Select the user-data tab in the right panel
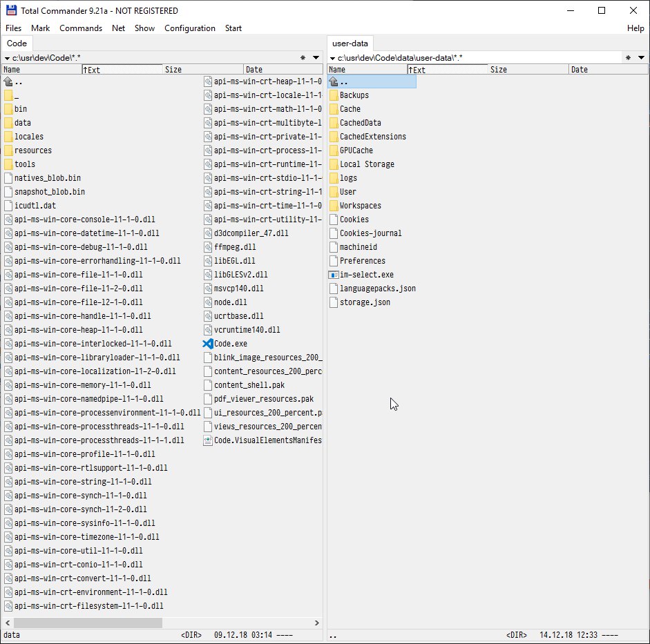650x644 pixels. pos(350,43)
